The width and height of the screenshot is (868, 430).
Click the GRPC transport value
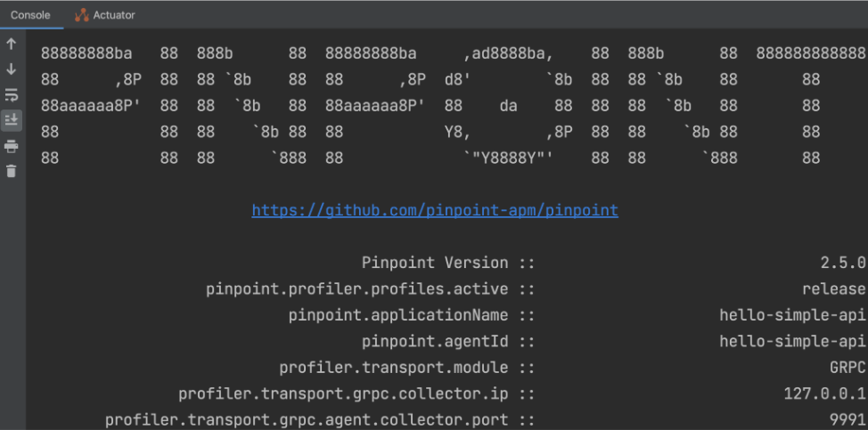pyautogui.click(x=848, y=368)
